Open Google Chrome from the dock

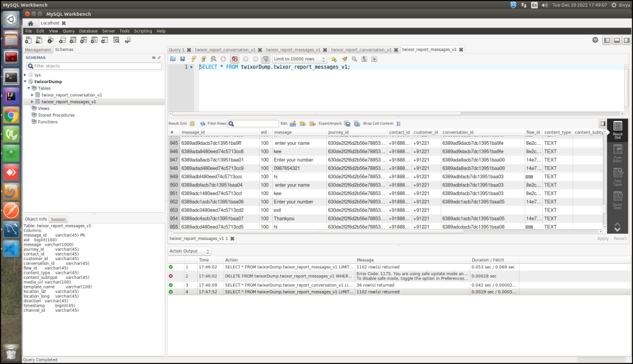(x=11, y=116)
